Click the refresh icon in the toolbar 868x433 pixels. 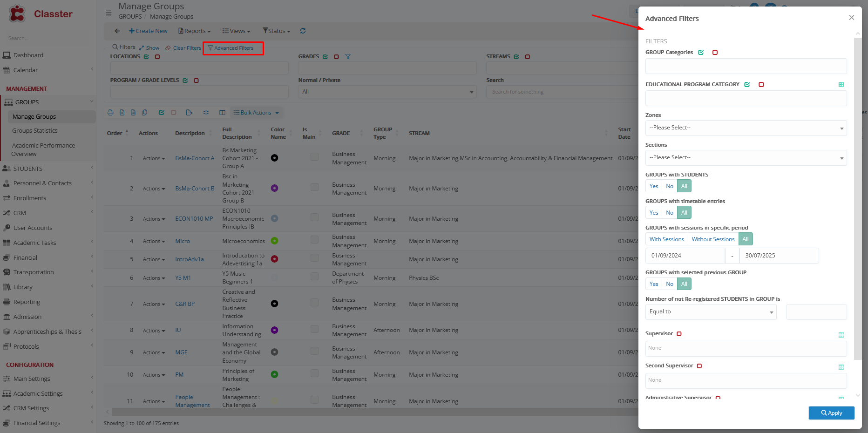tap(303, 31)
